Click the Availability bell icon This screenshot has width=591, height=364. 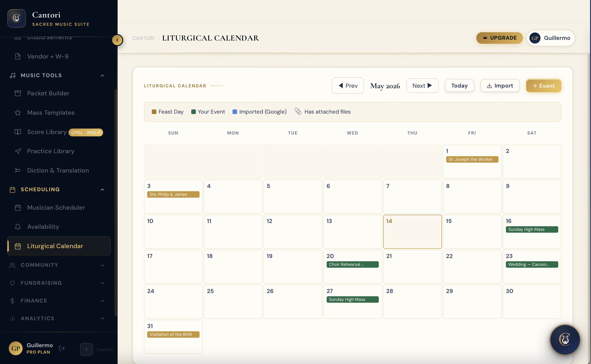click(x=18, y=227)
